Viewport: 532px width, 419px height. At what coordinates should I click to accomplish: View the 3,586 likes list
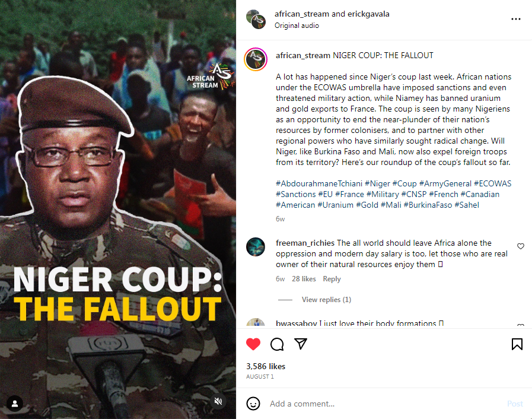(266, 366)
